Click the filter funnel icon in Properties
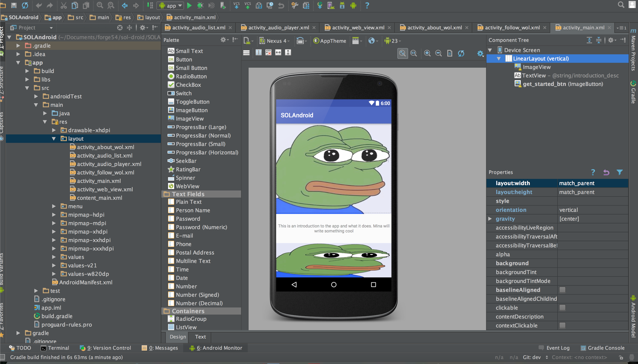Image resolution: width=638 pixels, height=364 pixels. [619, 172]
